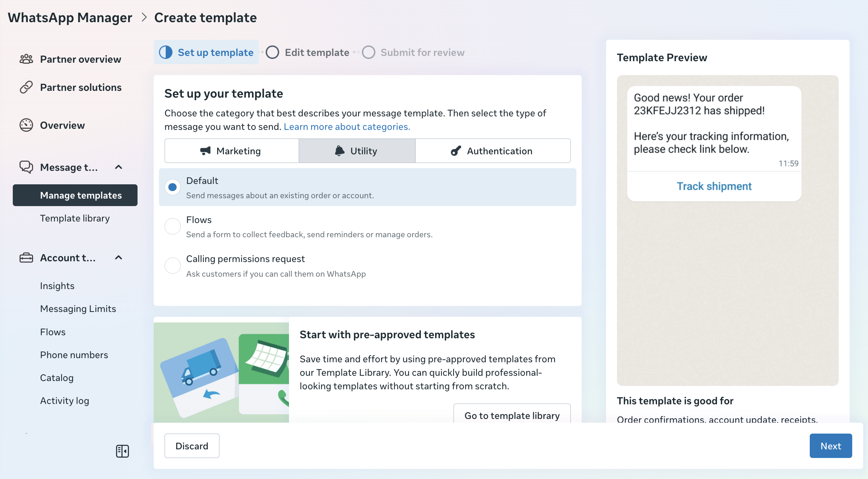The width and height of the screenshot is (868, 479).
Task: Click the Next button
Action: [830, 446]
